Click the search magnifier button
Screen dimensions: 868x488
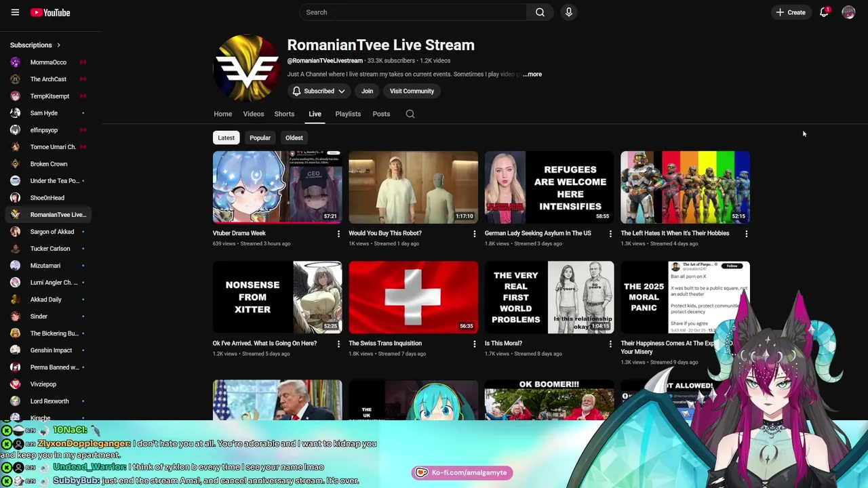tap(540, 12)
